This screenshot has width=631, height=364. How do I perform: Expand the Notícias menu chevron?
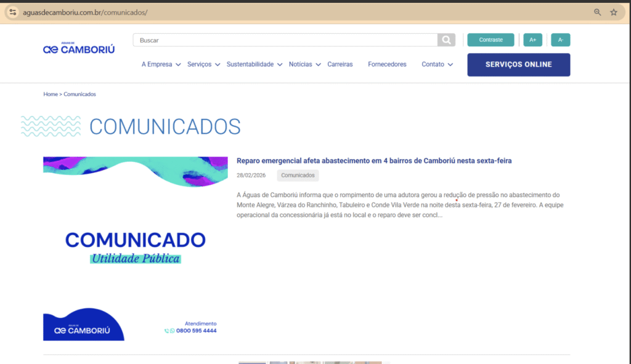(x=318, y=65)
